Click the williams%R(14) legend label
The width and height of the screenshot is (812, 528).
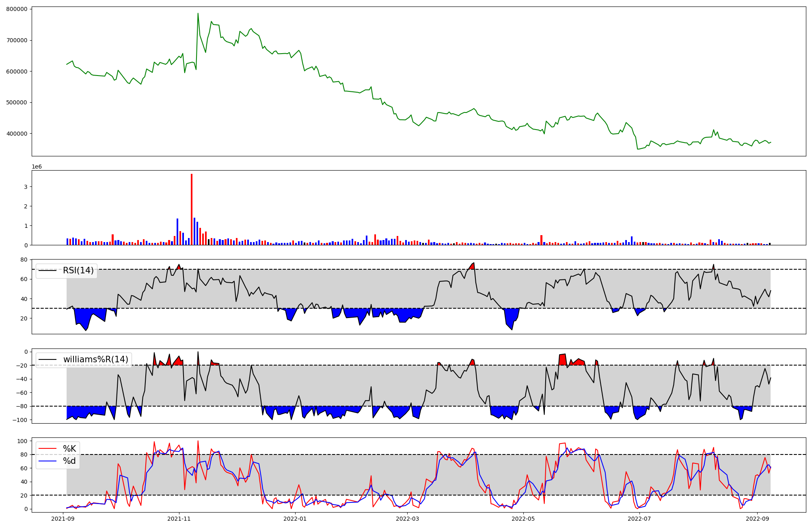(x=95, y=359)
